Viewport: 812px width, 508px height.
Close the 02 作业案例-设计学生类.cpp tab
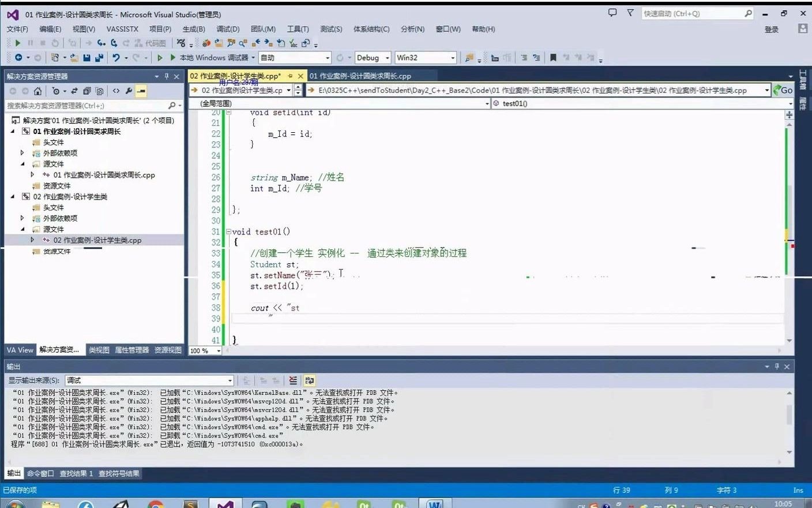click(300, 76)
